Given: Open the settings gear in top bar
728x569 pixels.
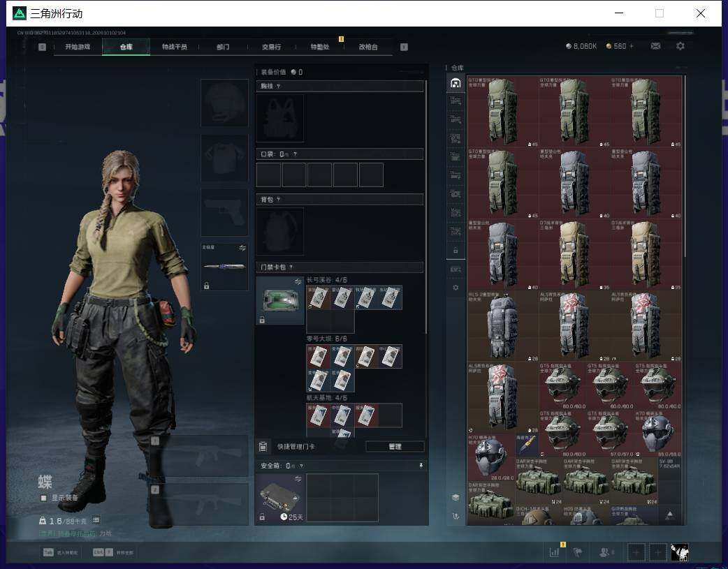Looking at the screenshot, I should 680,46.
